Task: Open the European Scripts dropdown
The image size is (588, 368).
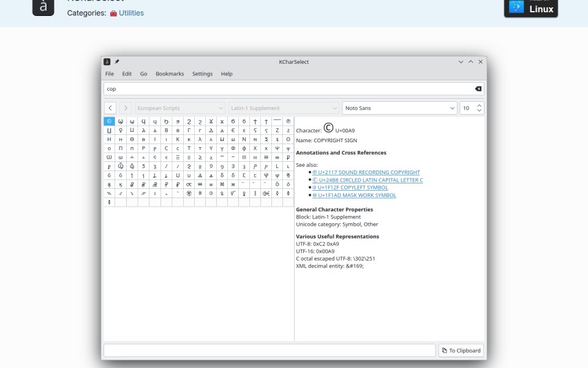Action: click(x=180, y=108)
